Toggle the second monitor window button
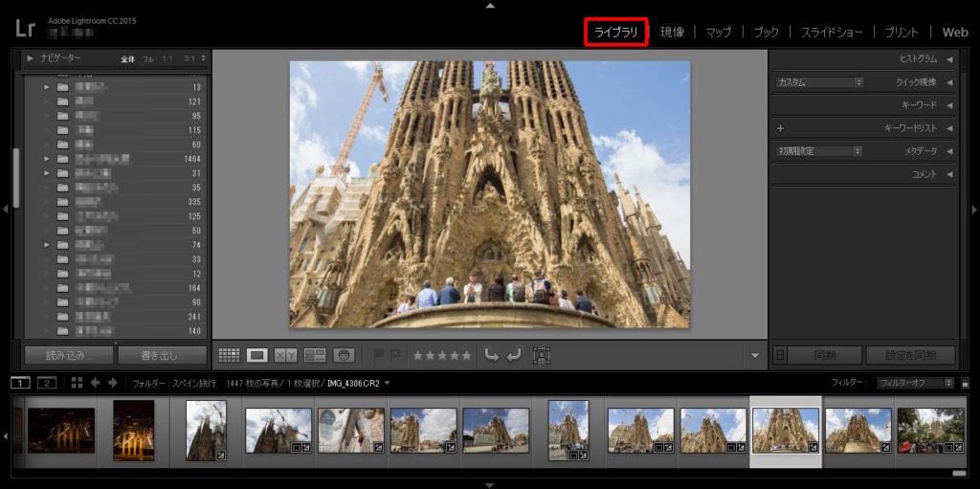This screenshot has height=489, width=980. point(46,383)
